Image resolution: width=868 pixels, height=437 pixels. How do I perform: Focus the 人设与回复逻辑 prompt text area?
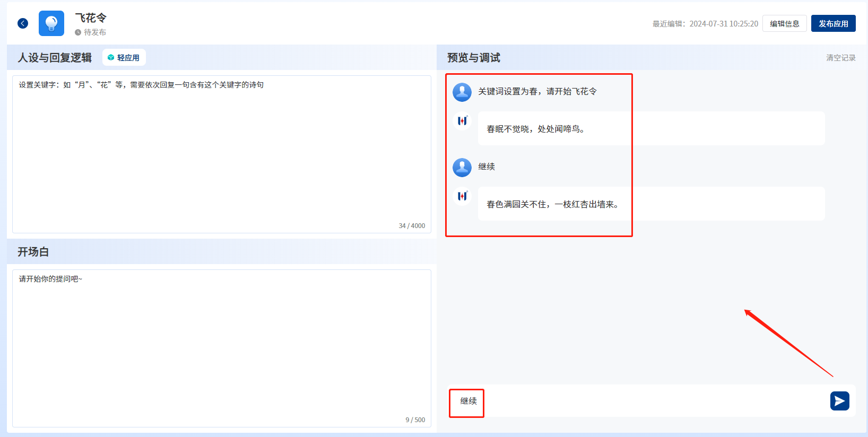222,154
